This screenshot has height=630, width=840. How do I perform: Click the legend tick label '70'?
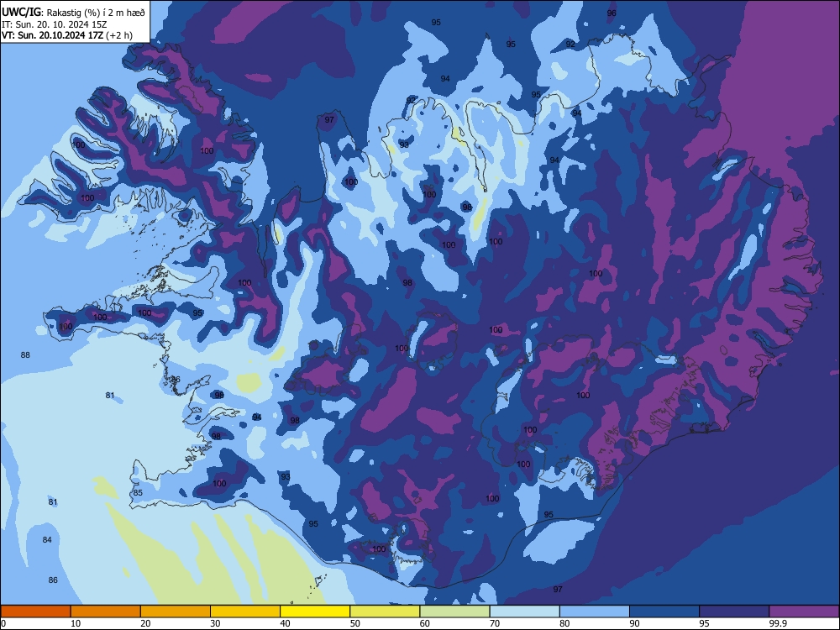(495, 623)
